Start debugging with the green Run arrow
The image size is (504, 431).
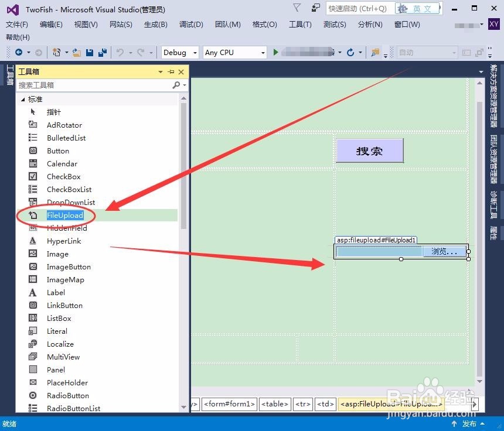point(275,52)
